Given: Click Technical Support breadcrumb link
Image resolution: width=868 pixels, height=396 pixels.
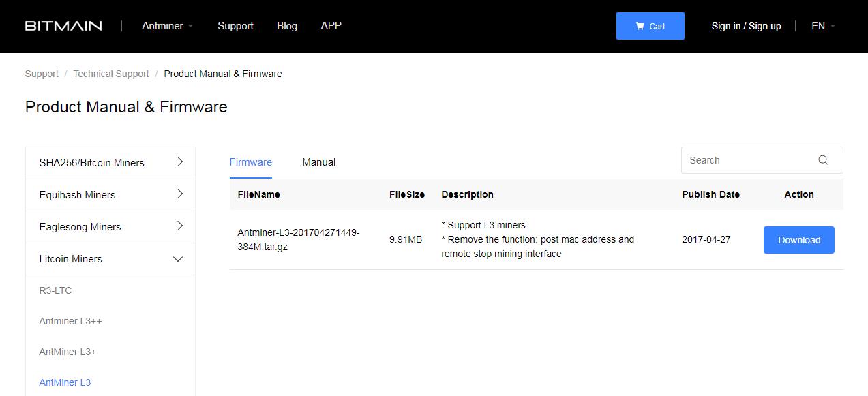Looking at the screenshot, I should tap(111, 74).
